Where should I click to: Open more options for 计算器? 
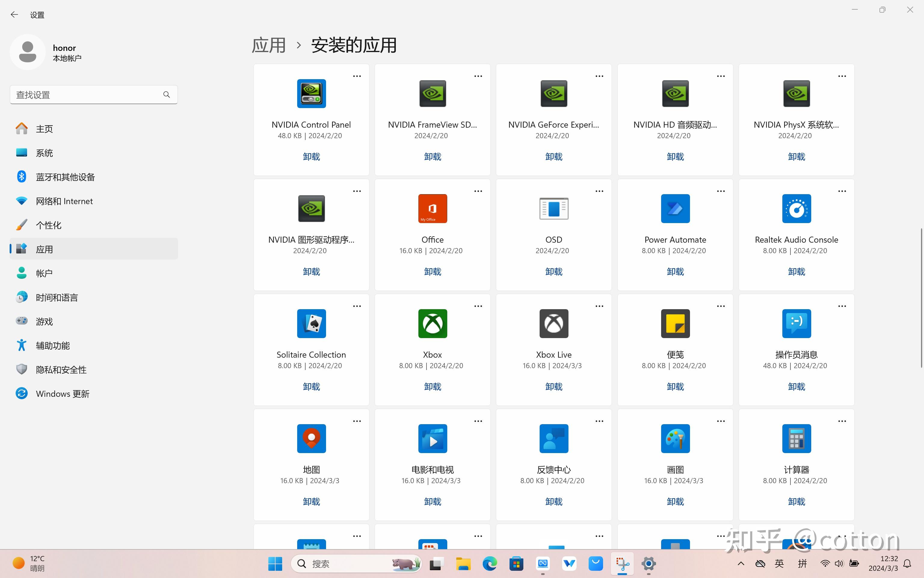click(842, 421)
